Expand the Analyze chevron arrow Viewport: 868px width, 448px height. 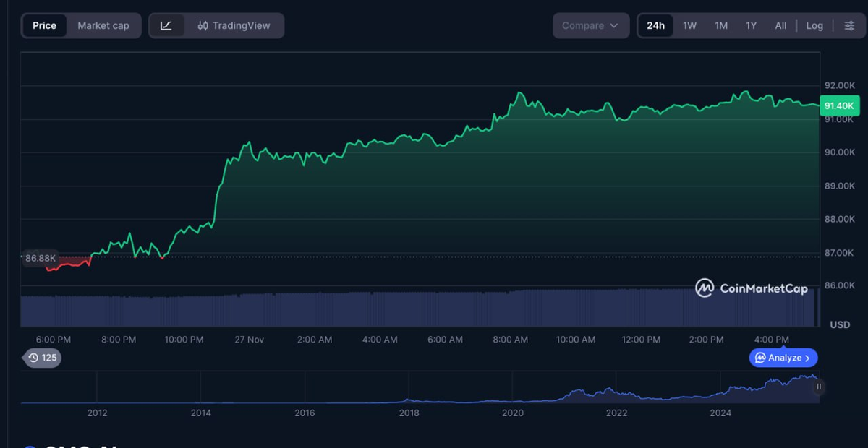[x=809, y=358]
